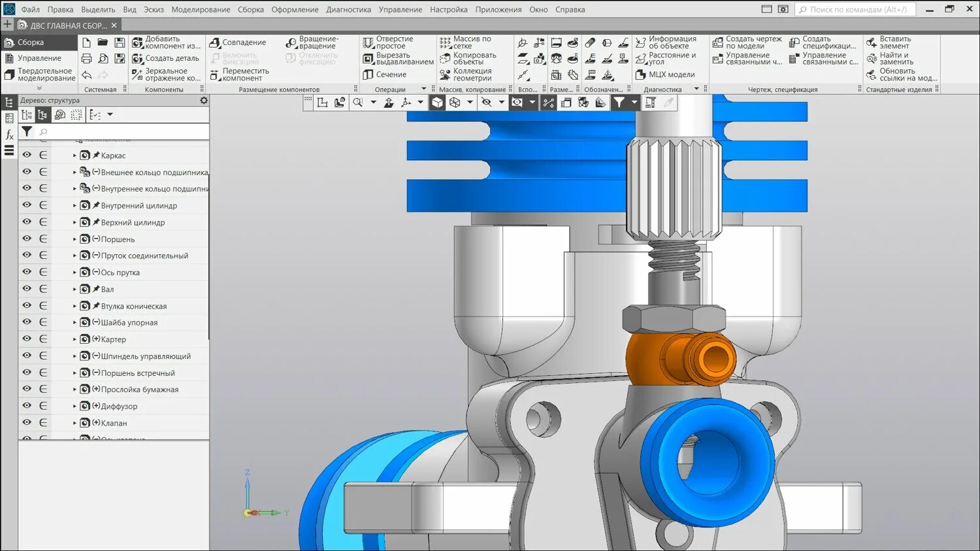Open a file with the folder icon
The width and height of the screenshot is (980, 551).
point(103,42)
